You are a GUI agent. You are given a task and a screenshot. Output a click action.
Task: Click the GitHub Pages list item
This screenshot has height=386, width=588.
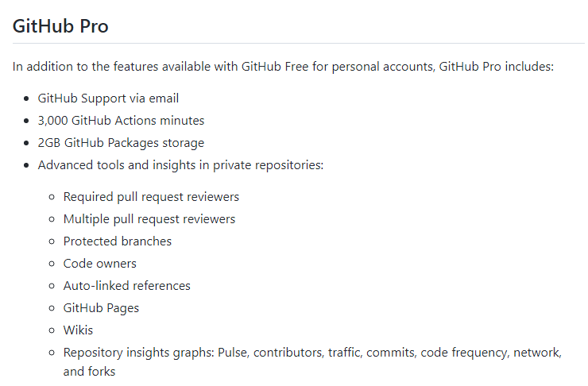point(101,308)
